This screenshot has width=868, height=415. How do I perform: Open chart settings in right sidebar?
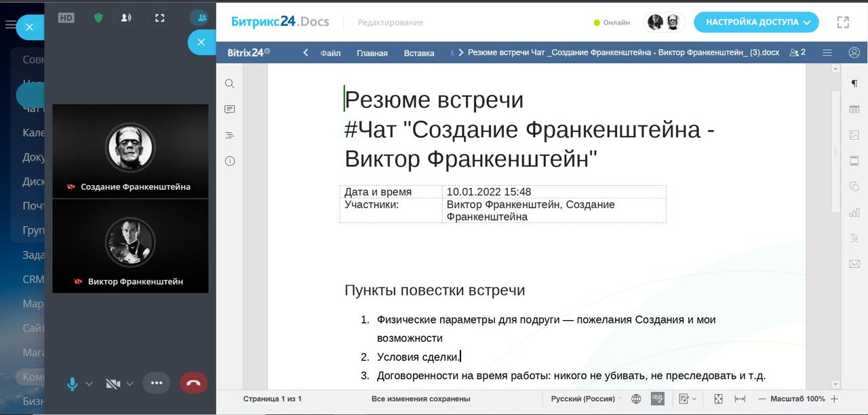pyautogui.click(x=854, y=212)
